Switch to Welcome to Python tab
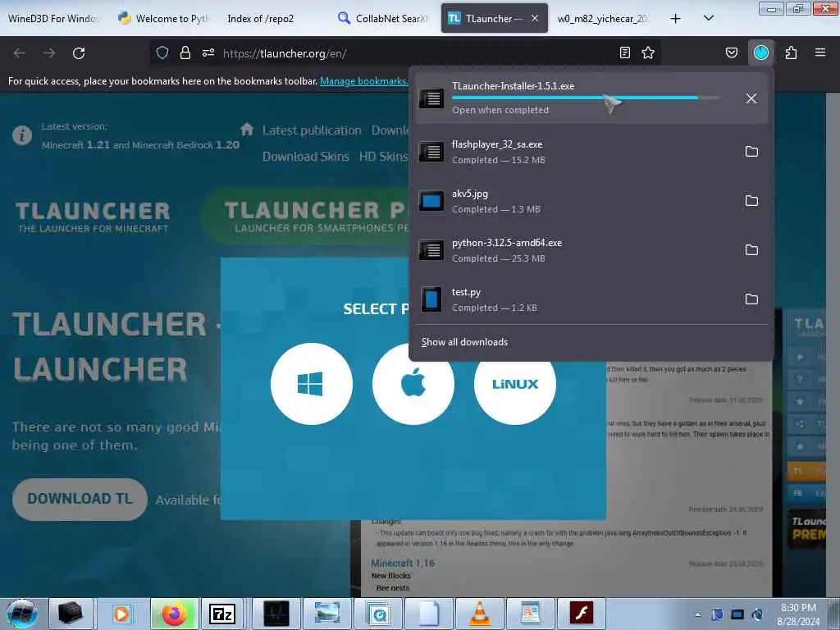 [x=163, y=18]
